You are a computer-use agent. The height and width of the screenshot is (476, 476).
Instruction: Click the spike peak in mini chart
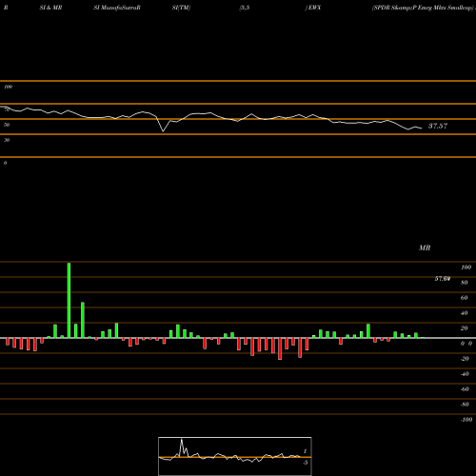point(182,440)
